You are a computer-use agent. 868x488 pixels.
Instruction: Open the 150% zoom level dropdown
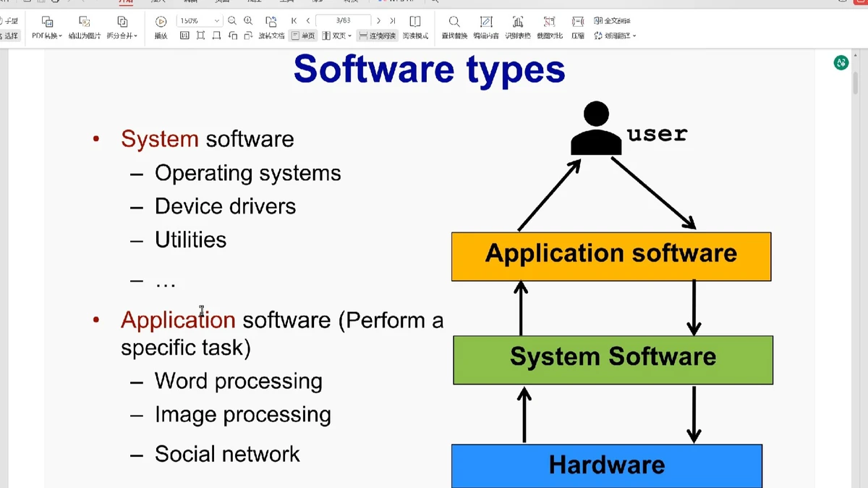tap(216, 21)
